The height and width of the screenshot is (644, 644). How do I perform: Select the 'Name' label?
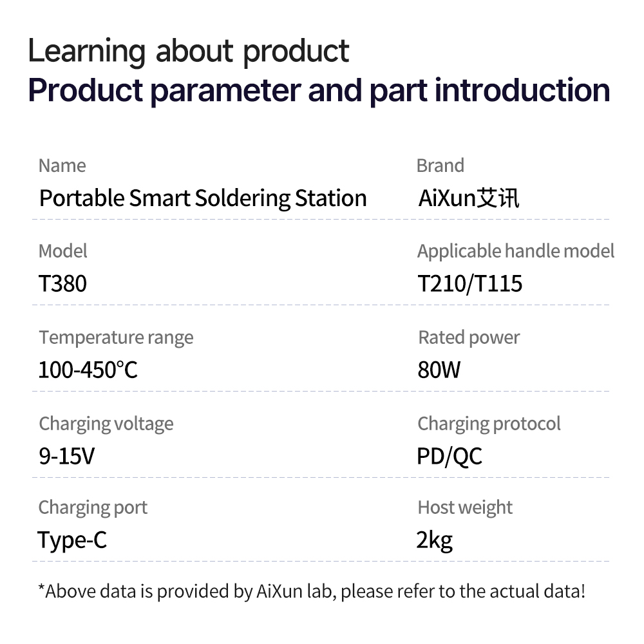(62, 166)
